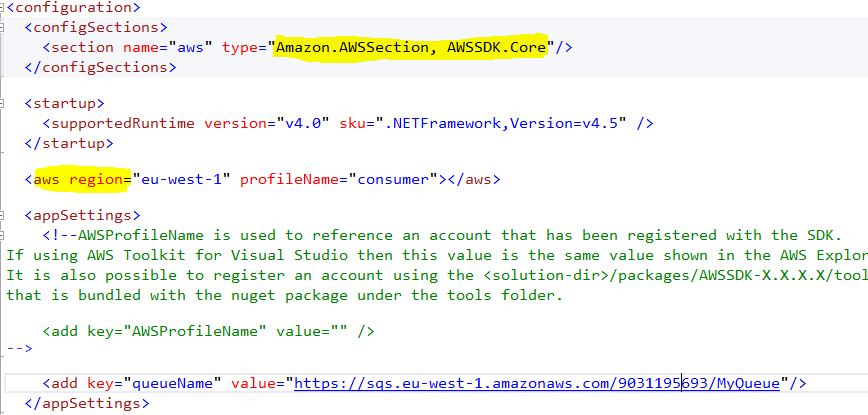Viewport: 868px width, 415px height.
Task: Collapse the configuration element outline
Action: tap(2, 8)
